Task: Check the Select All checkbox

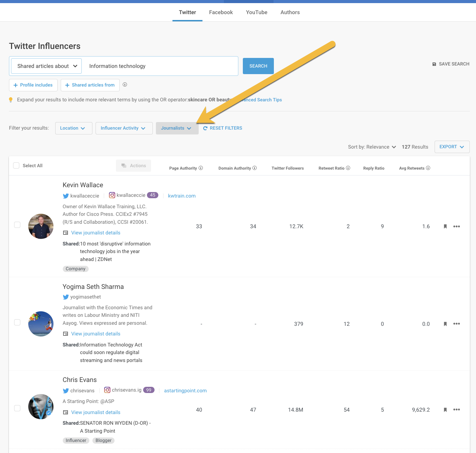Action: [16, 165]
